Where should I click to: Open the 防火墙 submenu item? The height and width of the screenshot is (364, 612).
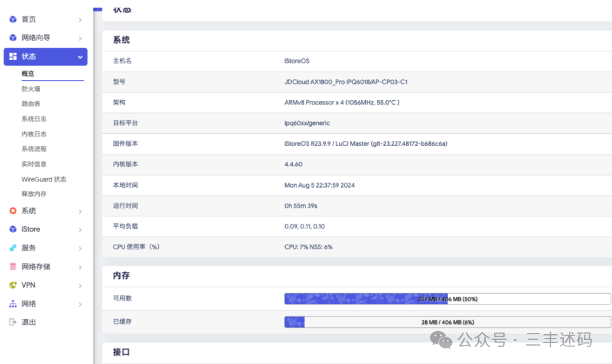[31, 89]
